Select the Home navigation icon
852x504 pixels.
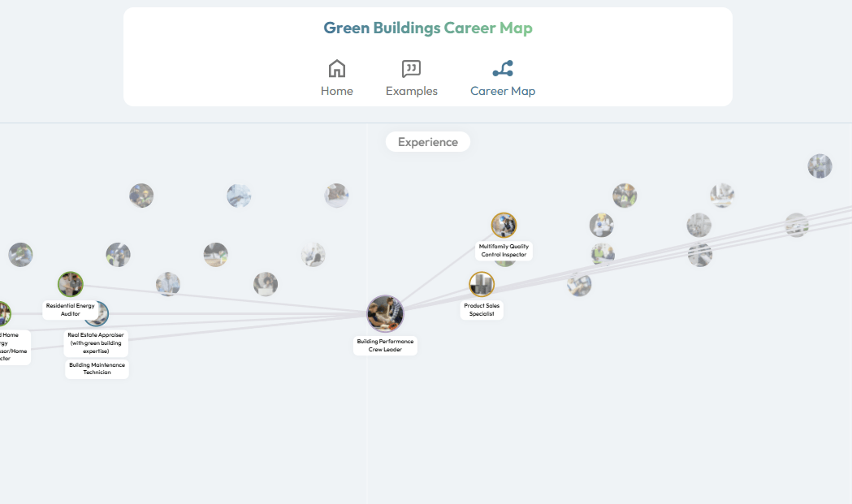[337, 68]
